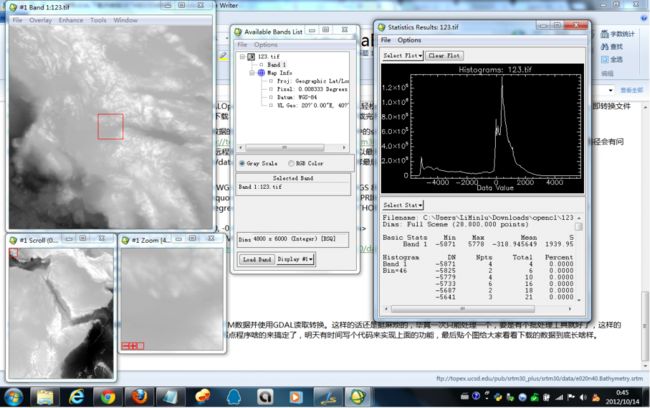This screenshot has width=650, height=408.
Task: Collapse the 123.tif tree node
Action: pyautogui.click(x=243, y=57)
